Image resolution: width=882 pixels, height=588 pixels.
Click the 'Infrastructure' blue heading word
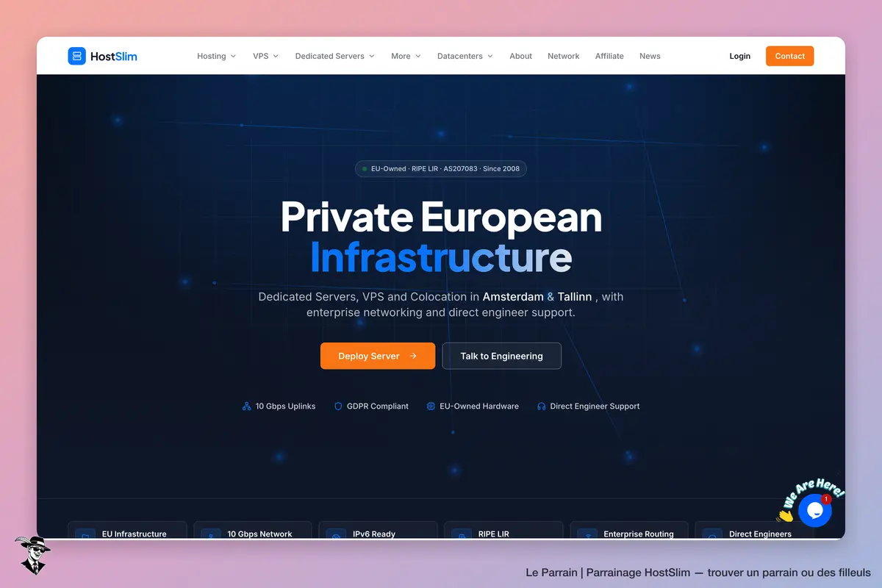coord(441,257)
